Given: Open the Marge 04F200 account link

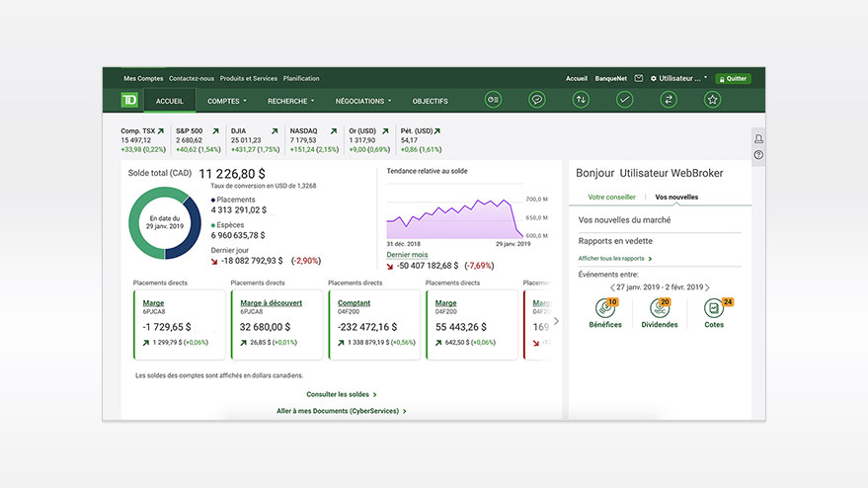Looking at the screenshot, I should [445, 303].
